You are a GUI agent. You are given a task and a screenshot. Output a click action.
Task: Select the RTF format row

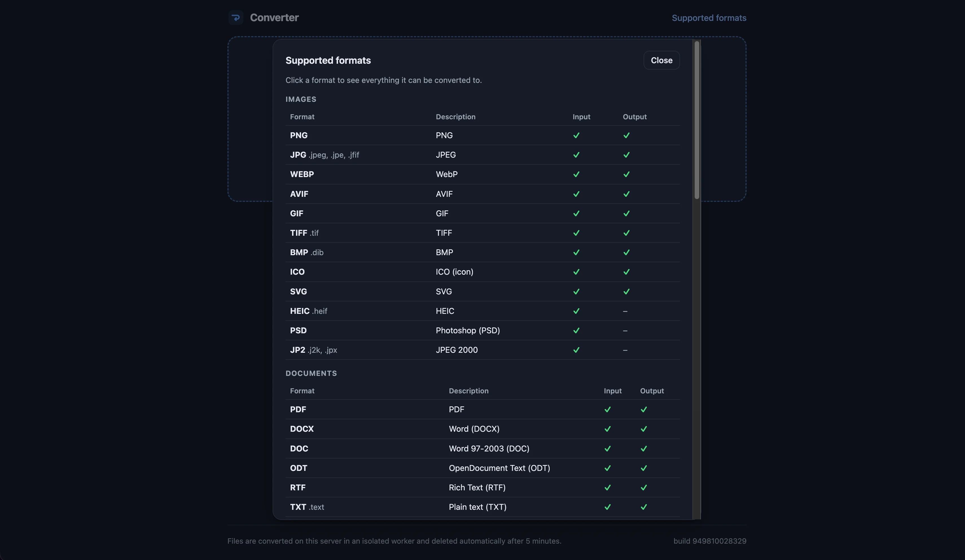coord(483,488)
